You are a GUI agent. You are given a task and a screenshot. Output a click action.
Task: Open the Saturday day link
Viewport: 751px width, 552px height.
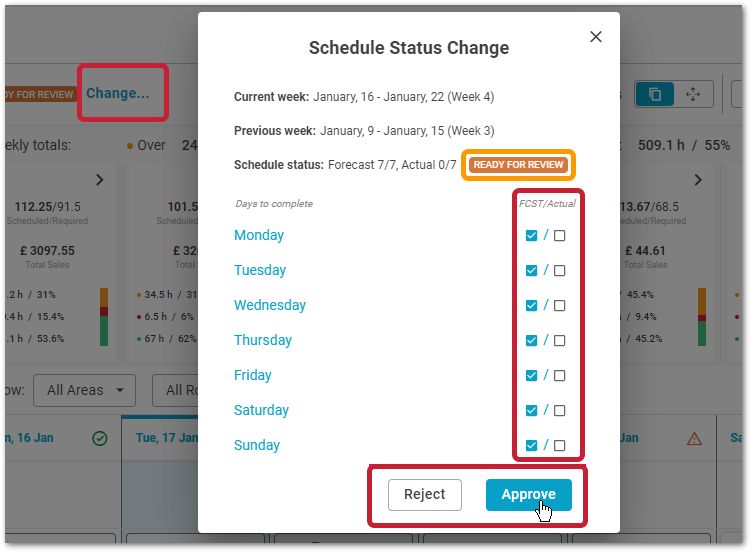click(261, 410)
